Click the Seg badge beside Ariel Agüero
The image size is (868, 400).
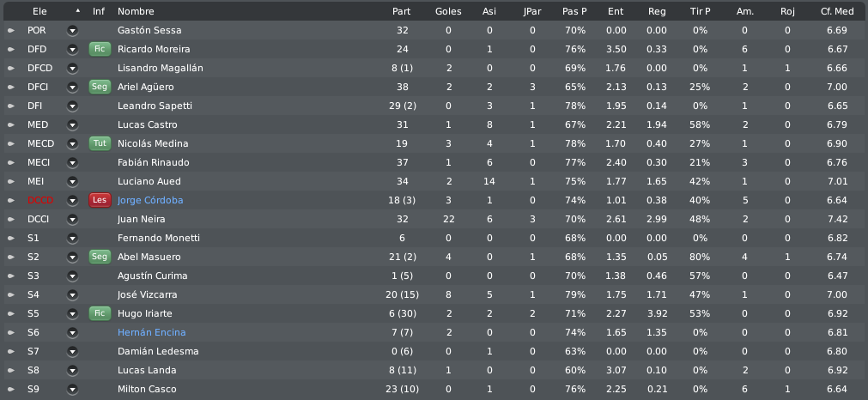(100, 87)
